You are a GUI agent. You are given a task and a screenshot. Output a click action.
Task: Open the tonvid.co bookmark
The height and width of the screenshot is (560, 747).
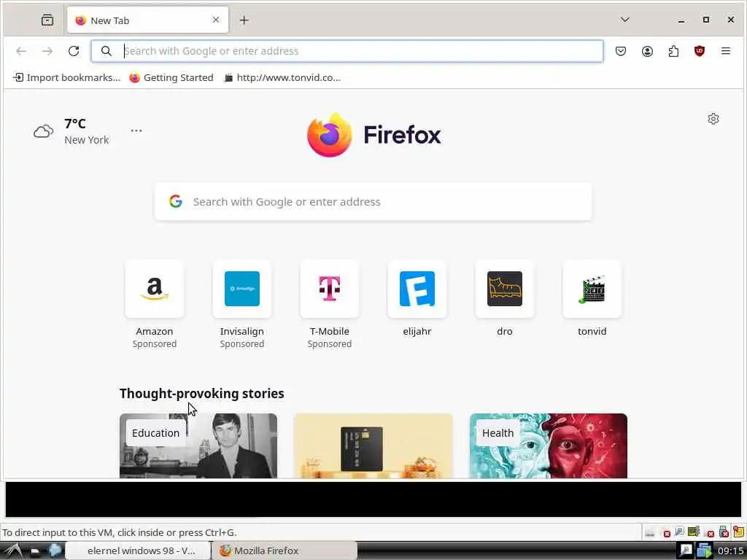pos(282,77)
